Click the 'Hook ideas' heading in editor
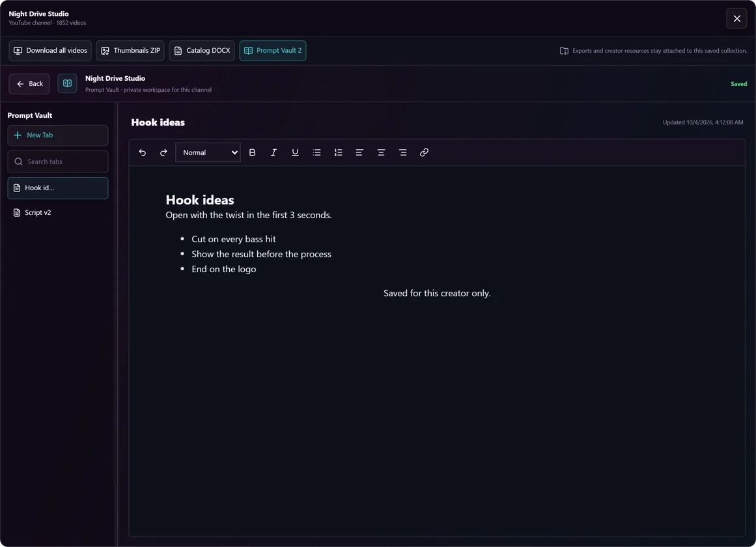The height and width of the screenshot is (547, 756). pyautogui.click(x=200, y=200)
